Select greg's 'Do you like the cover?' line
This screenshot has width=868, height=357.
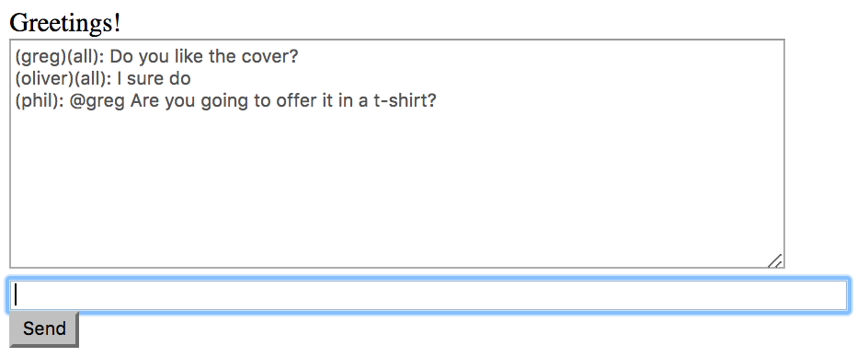pyautogui.click(x=156, y=56)
